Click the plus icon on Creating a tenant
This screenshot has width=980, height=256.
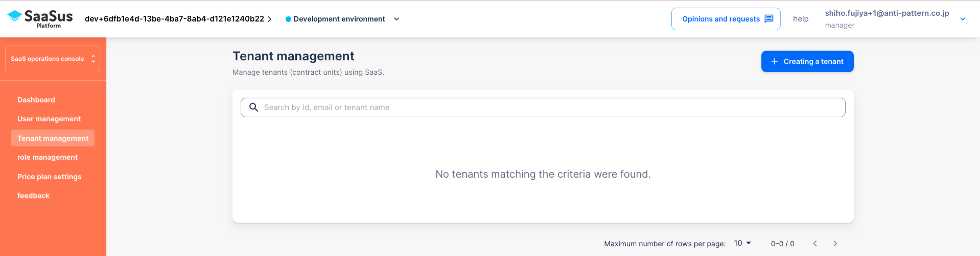coord(774,61)
